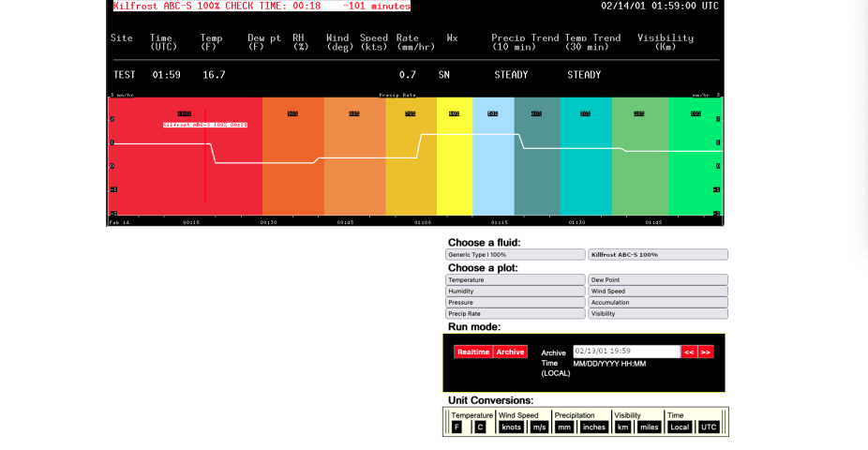Set precipitation units to inches

pyautogui.click(x=594, y=427)
